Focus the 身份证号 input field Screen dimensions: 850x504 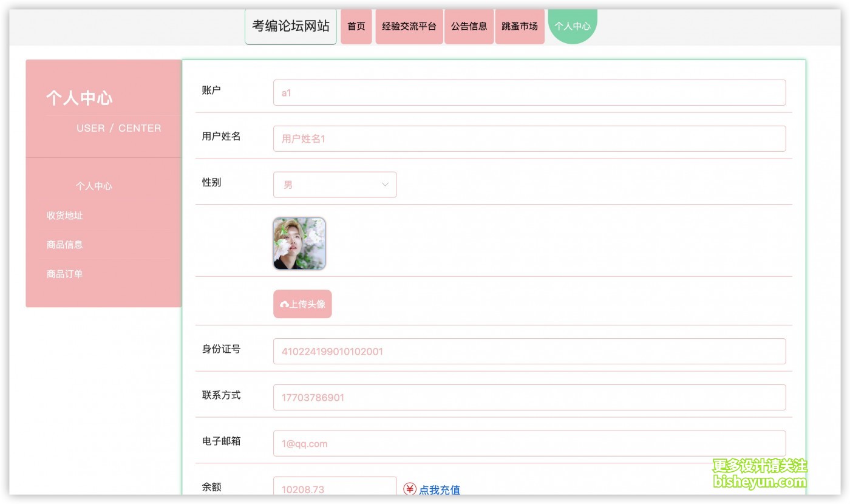pyautogui.click(x=529, y=352)
